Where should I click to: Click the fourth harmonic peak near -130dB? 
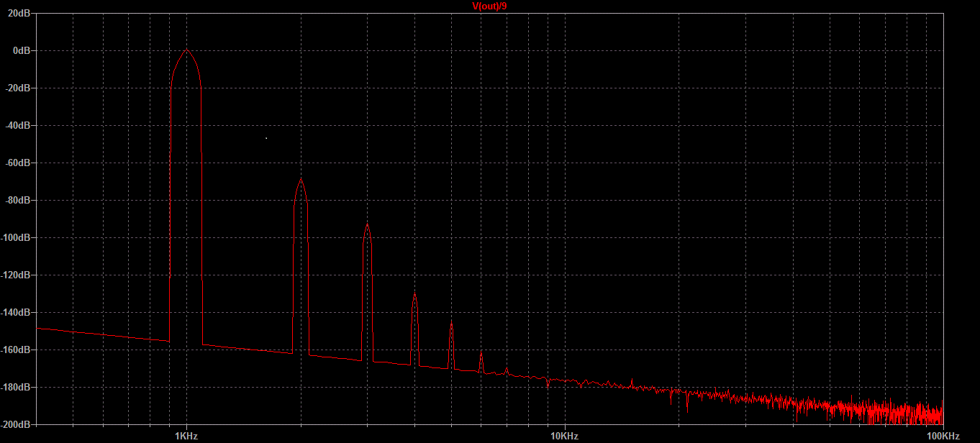pyautogui.click(x=414, y=294)
